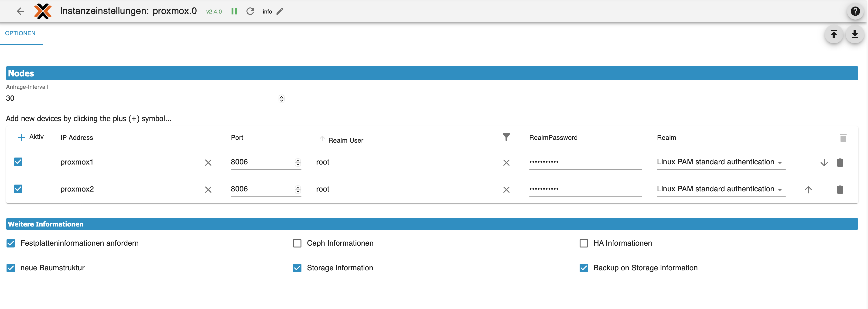868x309 pixels.
Task: Click the Nodes section header
Action: [x=432, y=73]
